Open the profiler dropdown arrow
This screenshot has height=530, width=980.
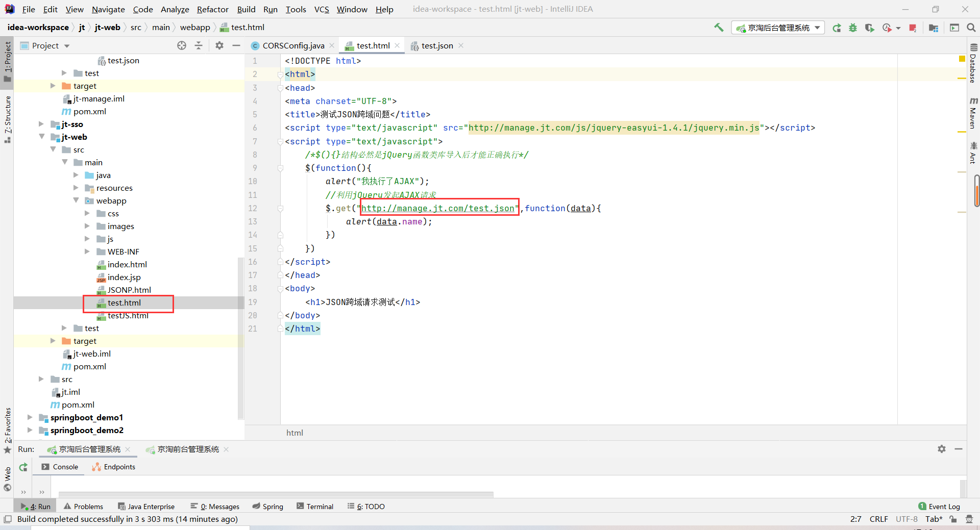point(898,28)
